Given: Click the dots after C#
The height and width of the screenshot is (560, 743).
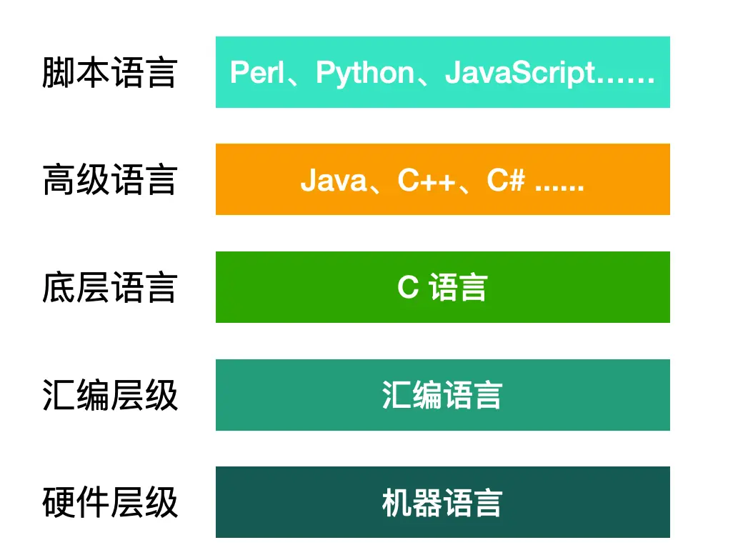Looking at the screenshot, I should [559, 184].
